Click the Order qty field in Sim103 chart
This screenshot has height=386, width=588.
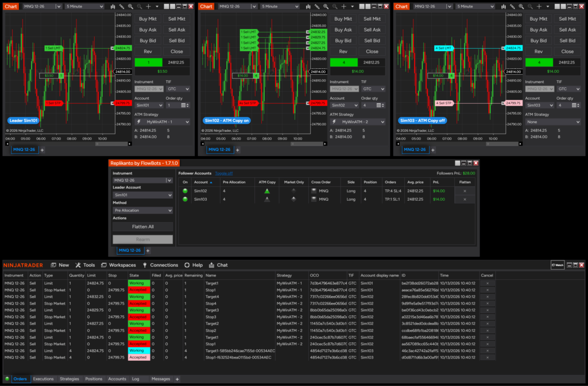(x=564, y=106)
